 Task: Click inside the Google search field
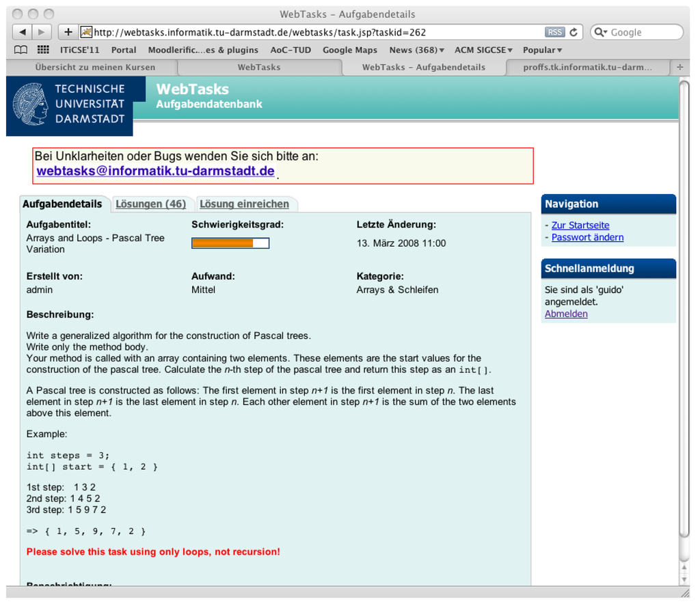click(643, 32)
